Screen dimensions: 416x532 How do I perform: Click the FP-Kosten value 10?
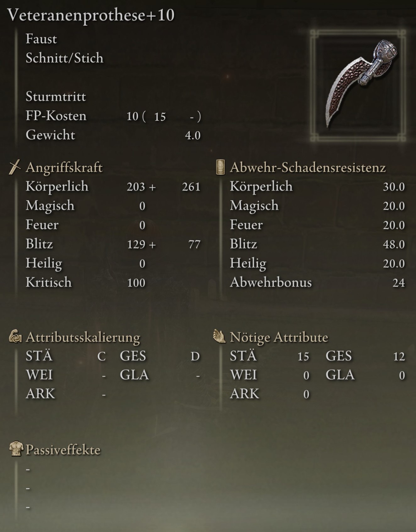point(132,116)
